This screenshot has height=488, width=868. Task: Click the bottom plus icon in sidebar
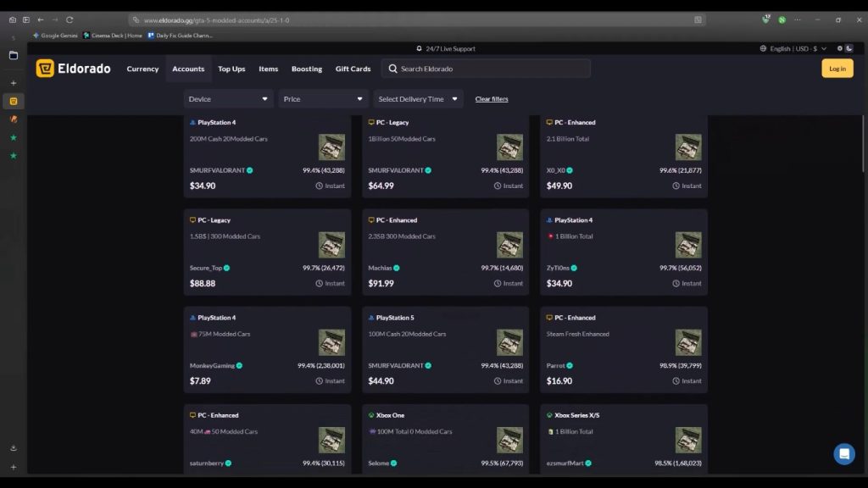pyautogui.click(x=14, y=467)
